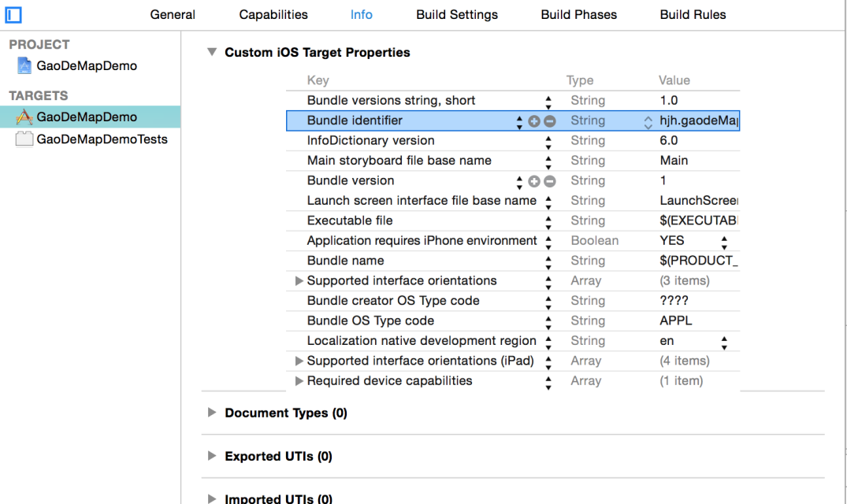The height and width of the screenshot is (504, 847).
Task: Click the plus icon on Bundle version row
Action: [534, 181]
